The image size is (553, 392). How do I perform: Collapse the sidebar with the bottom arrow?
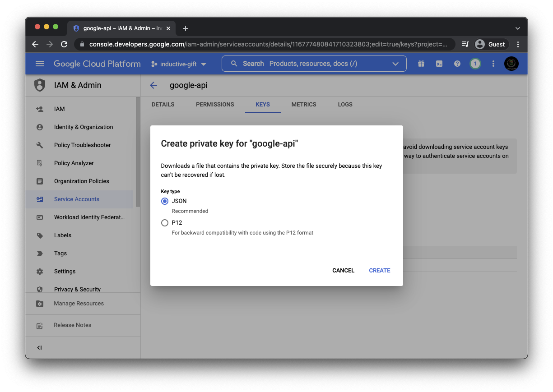pyautogui.click(x=39, y=348)
